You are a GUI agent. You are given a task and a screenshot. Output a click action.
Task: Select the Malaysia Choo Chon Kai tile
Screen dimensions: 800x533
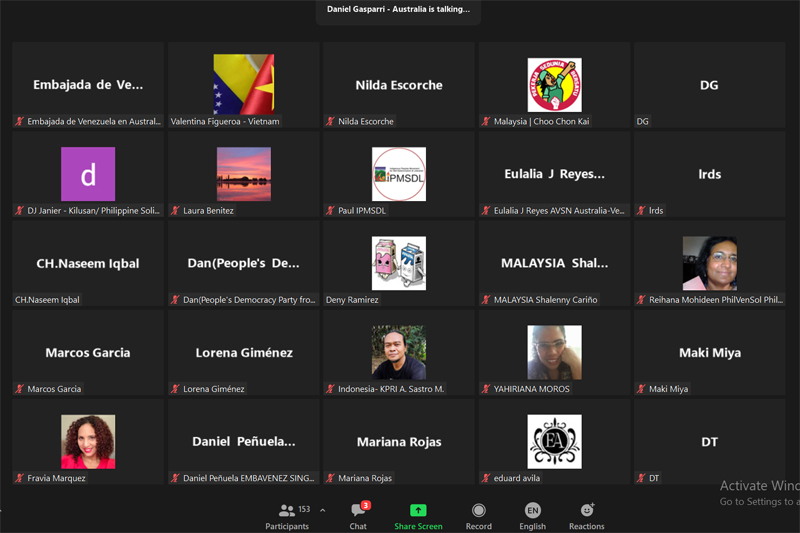[554, 85]
